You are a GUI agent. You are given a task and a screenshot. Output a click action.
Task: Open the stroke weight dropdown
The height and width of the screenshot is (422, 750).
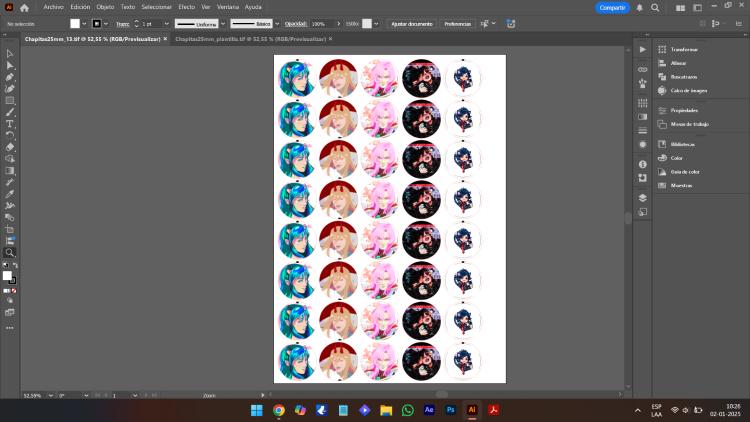point(166,24)
